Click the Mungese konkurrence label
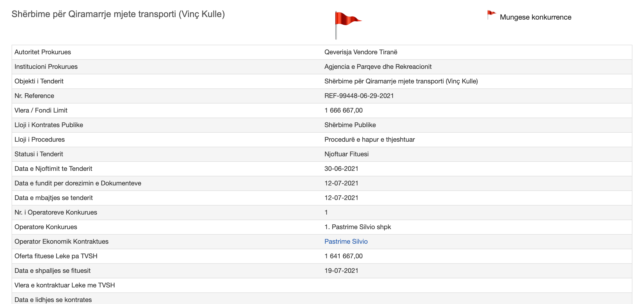Screen dimensions: 644x304 [x=535, y=17]
